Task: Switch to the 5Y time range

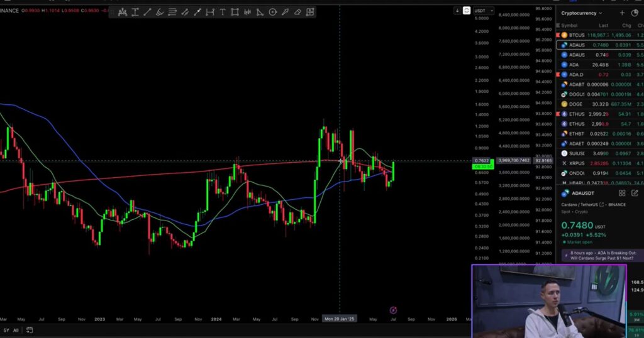Action: click(6, 330)
